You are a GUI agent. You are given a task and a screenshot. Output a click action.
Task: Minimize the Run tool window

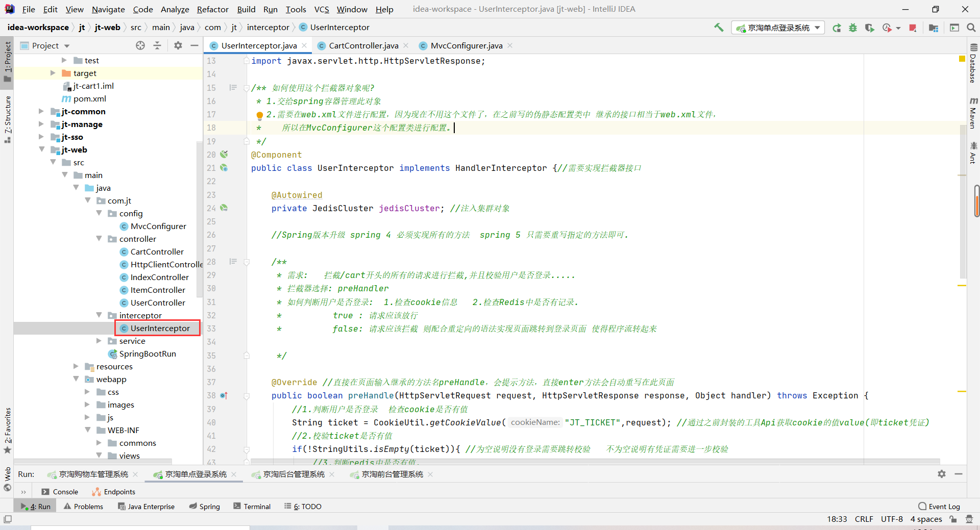coord(959,474)
